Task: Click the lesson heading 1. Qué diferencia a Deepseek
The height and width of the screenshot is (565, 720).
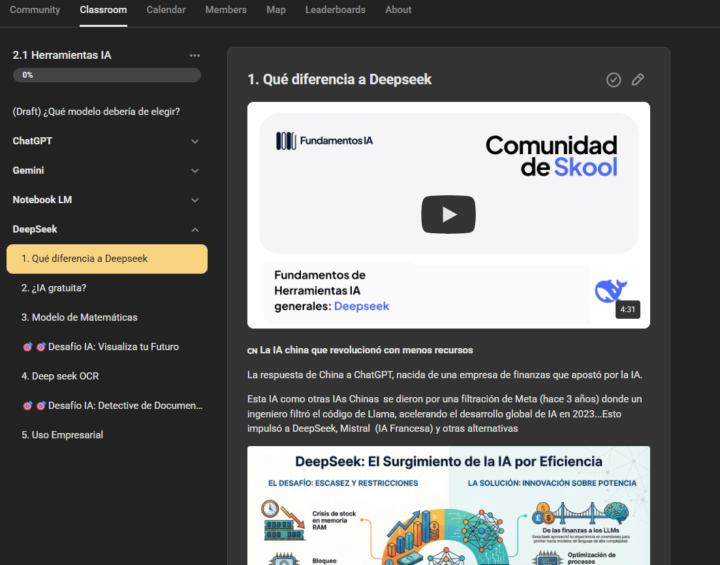Action: [x=339, y=79]
